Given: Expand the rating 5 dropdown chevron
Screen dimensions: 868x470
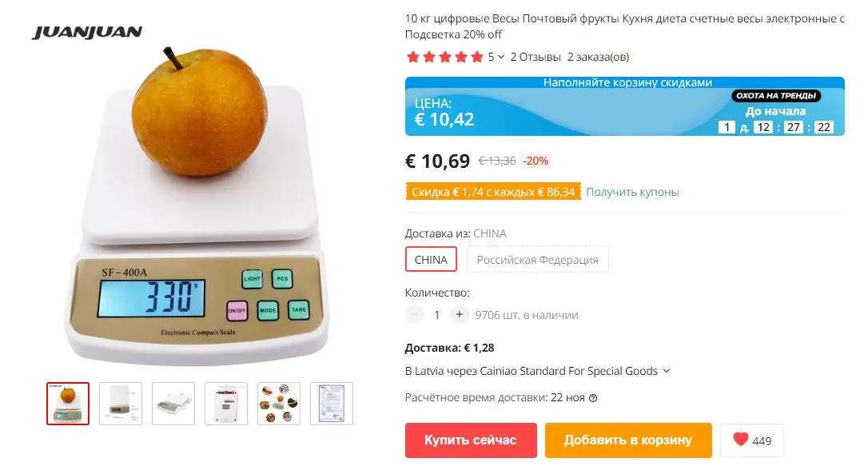Looking at the screenshot, I should (501, 57).
